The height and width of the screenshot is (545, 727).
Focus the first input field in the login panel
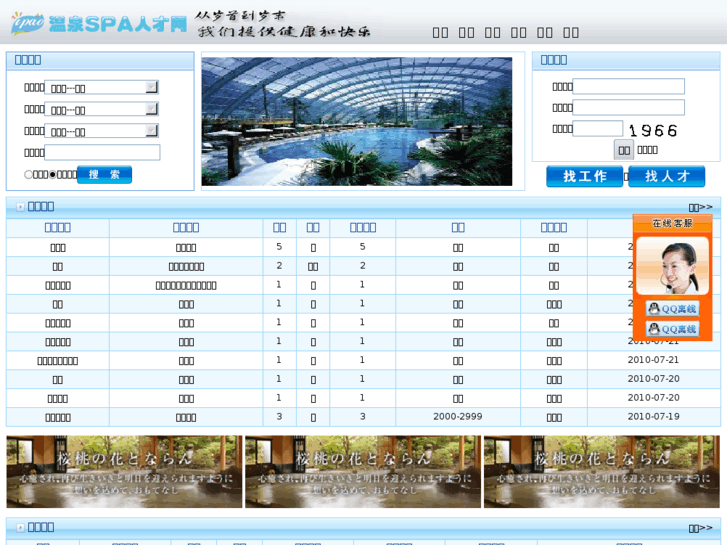tap(629, 86)
